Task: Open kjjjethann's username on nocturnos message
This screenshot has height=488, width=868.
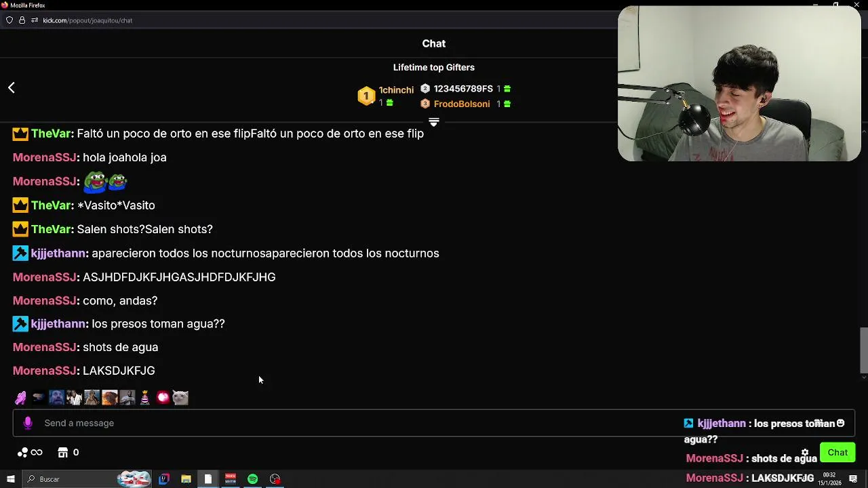Action: point(58,253)
